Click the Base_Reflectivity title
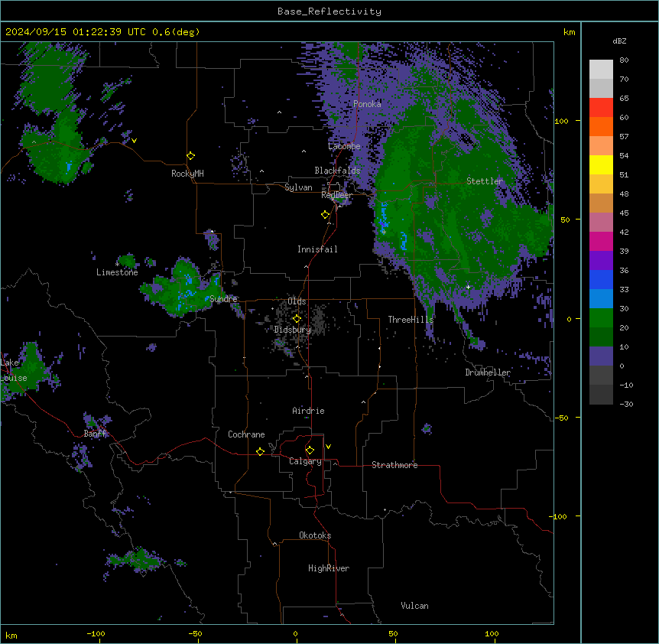This screenshot has width=659, height=644. pos(329,11)
